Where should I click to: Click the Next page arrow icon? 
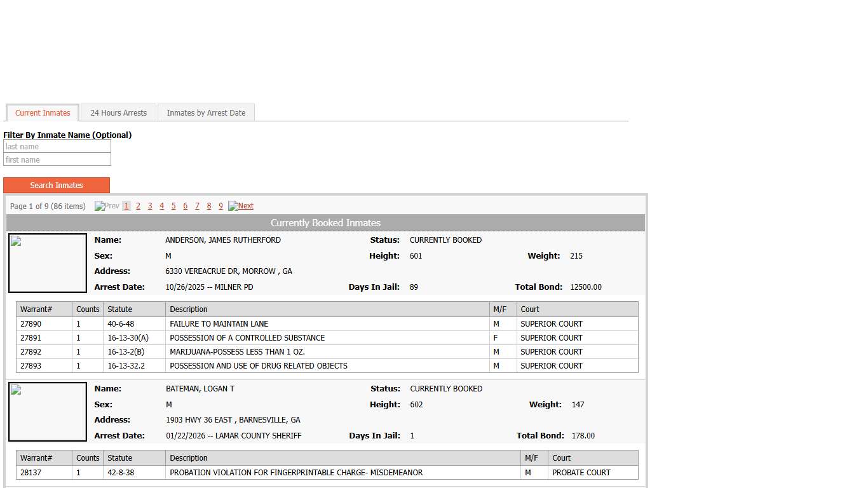pyautogui.click(x=233, y=206)
